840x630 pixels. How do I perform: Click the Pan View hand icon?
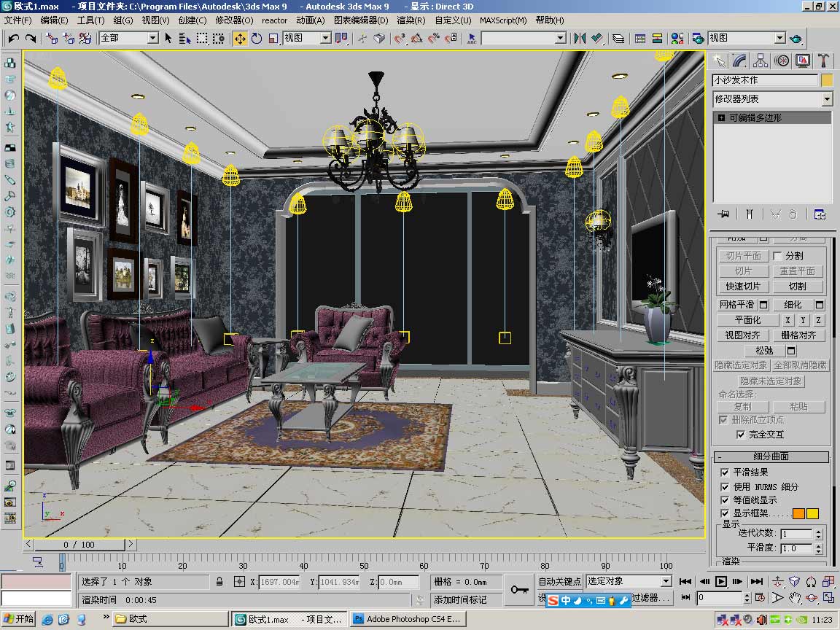[x=795, y=597]
